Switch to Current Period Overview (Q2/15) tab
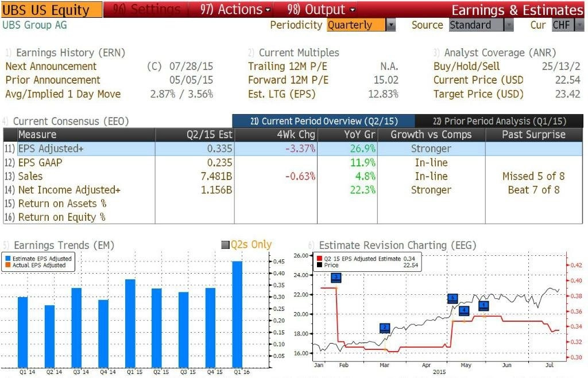 pos(324,121)
